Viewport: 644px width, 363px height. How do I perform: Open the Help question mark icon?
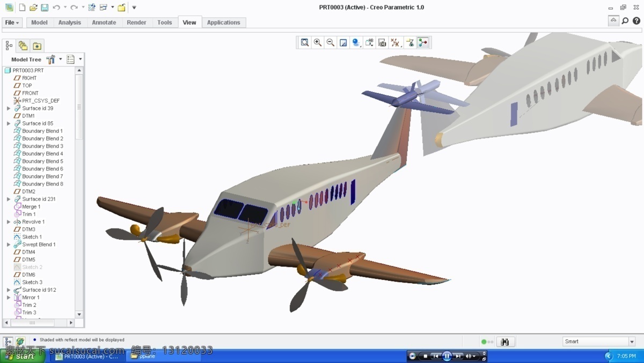coord(636,21)
